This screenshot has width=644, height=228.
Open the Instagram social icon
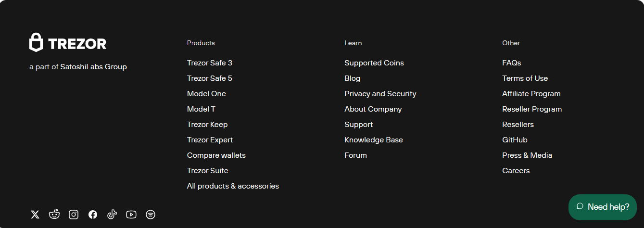[x=74, y=215]
